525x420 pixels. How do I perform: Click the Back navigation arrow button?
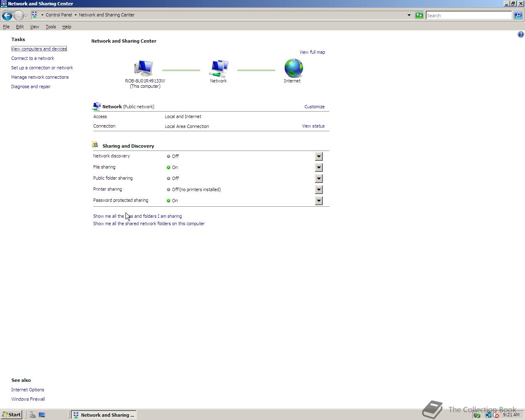point(7,16)
